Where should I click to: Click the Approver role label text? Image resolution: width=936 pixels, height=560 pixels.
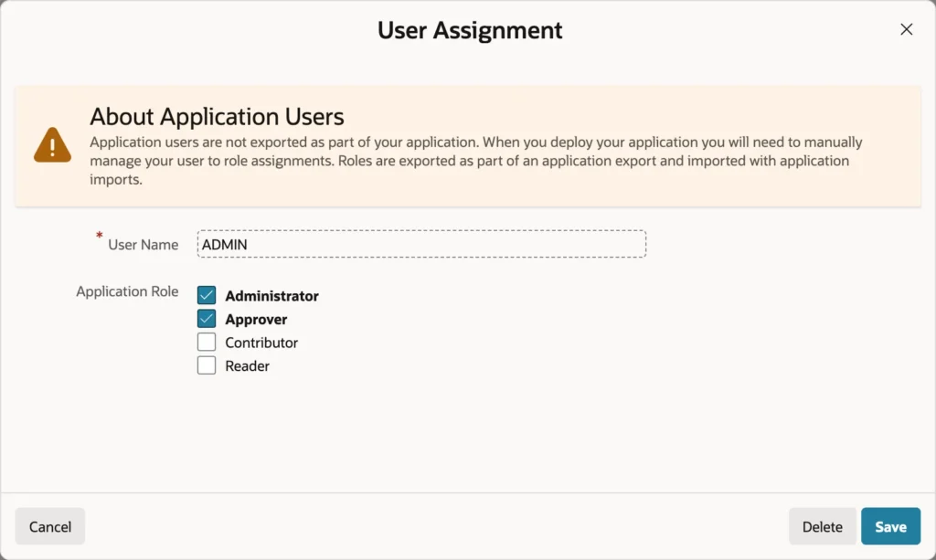coord(256,320)
